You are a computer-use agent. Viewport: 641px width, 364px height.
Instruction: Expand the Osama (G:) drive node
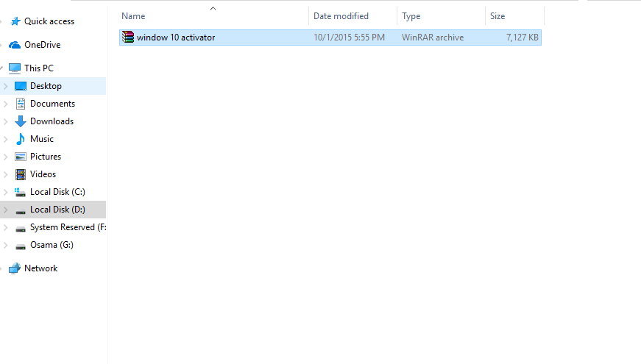tap(6, 245)
